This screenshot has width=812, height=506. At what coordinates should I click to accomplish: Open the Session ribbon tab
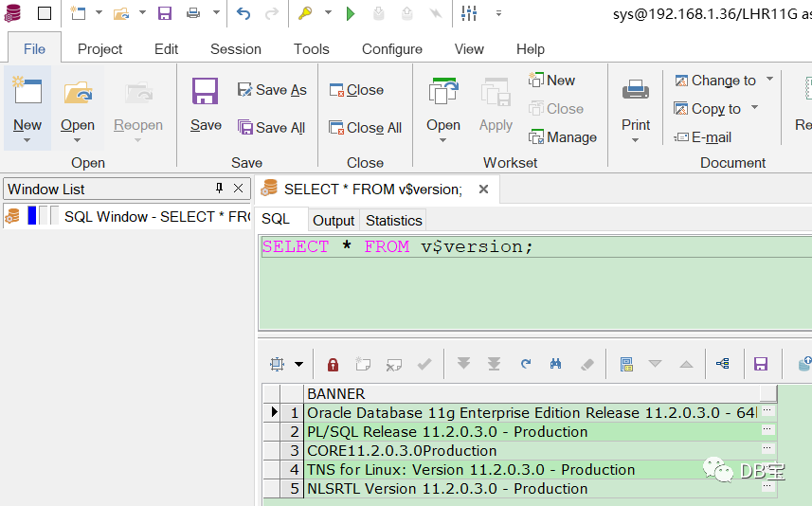(x=236, y=49)
